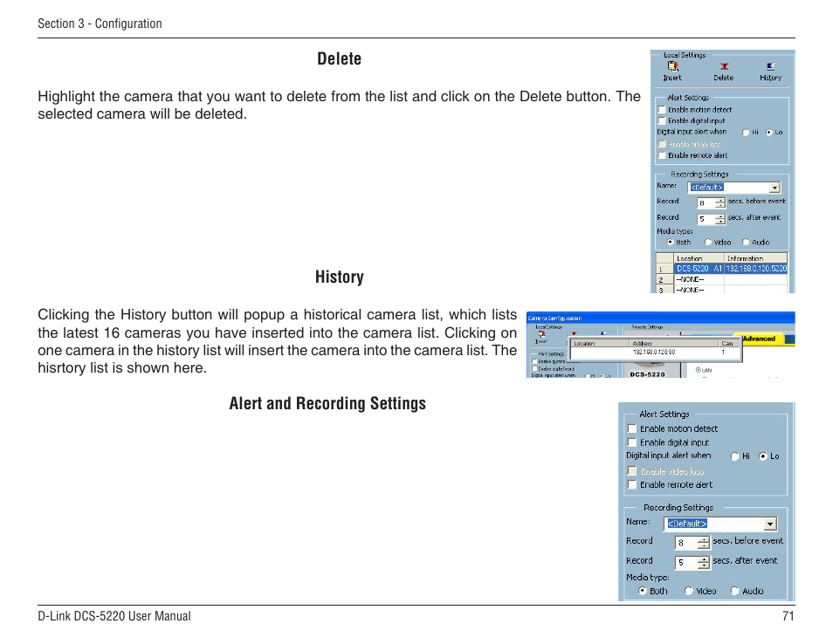833x644 pixels.
Task: Select Audio media type in the Local Settings panel
Action: pyautogui.click(x=746, y=242)
